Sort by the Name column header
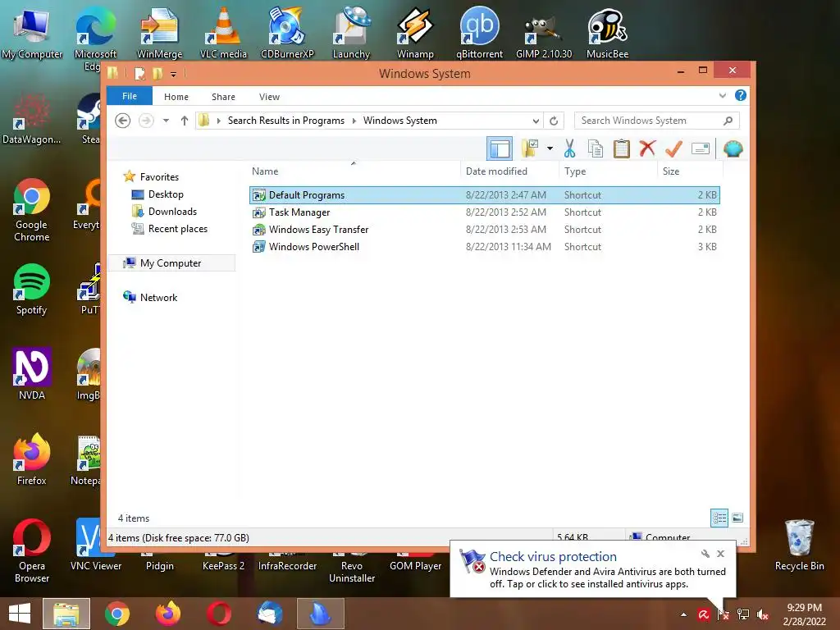Viewport: 840px width, 630px height. click(354, 171)
